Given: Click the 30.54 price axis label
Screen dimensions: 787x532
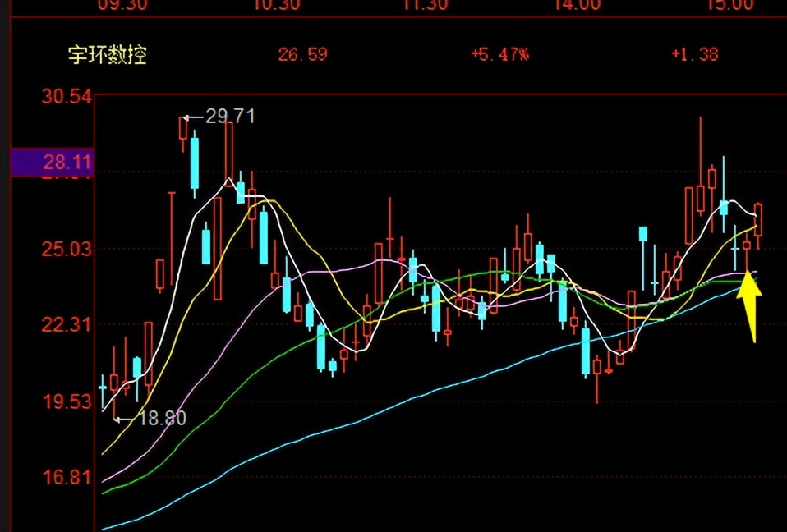Looking at the screenshot, I should click(x=67, y=96).
